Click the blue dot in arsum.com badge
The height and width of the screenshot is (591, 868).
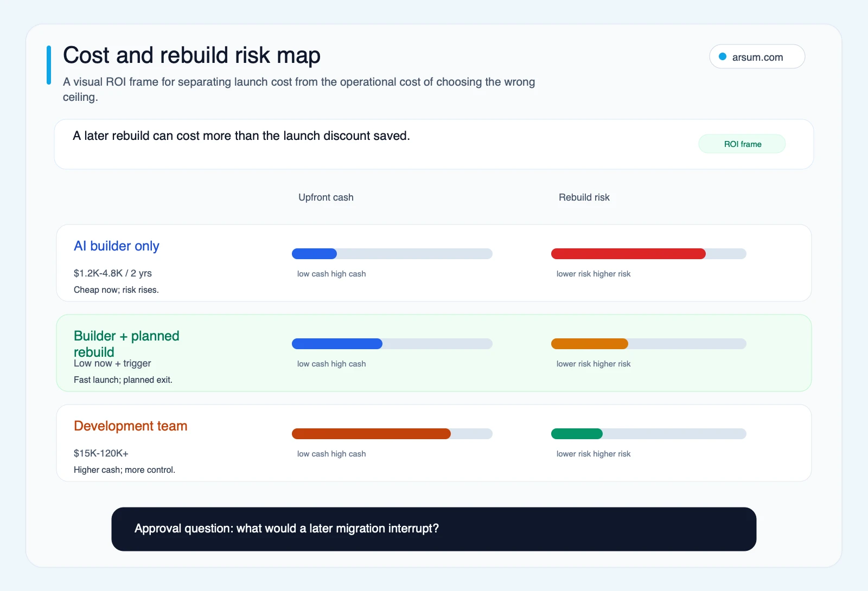click(723, 56)
